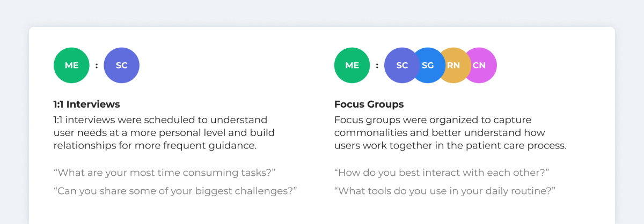The image size is (644, 224).
Task: Click the colon separator beside the 1:1 Interviews ME avatar
Action: click(x=97, y=66)
